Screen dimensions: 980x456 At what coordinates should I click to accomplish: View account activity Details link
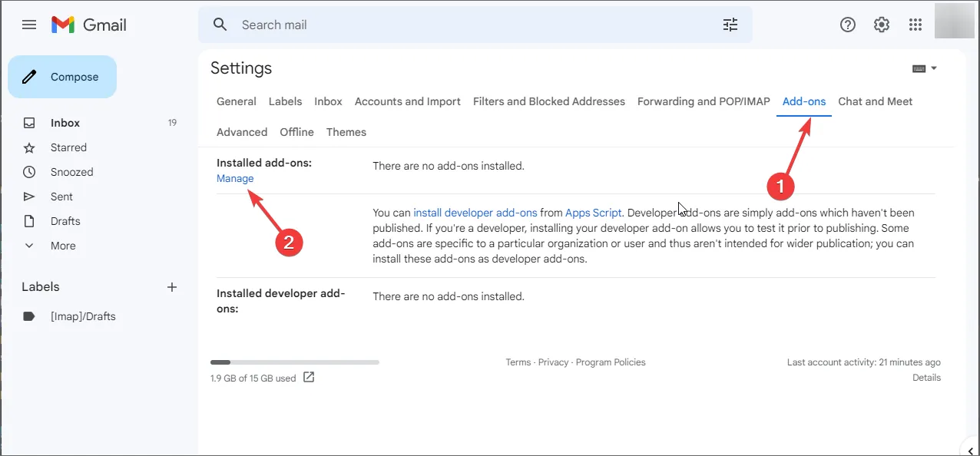[x=926, y=377]
